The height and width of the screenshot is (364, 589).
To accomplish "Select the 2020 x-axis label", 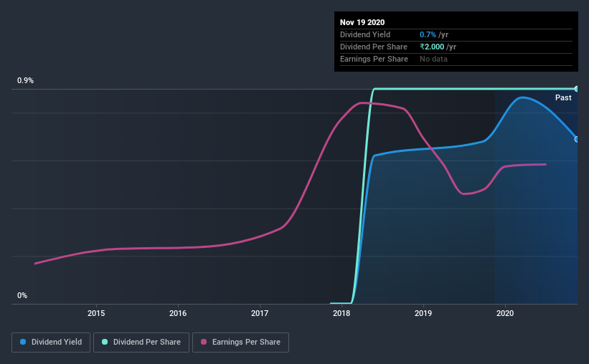I will [x=505, y=313].
